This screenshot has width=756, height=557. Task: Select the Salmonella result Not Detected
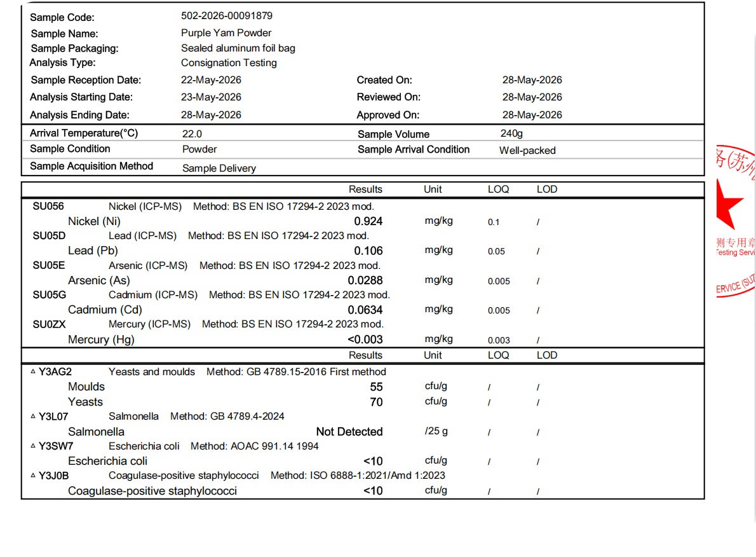coord(349,432)
